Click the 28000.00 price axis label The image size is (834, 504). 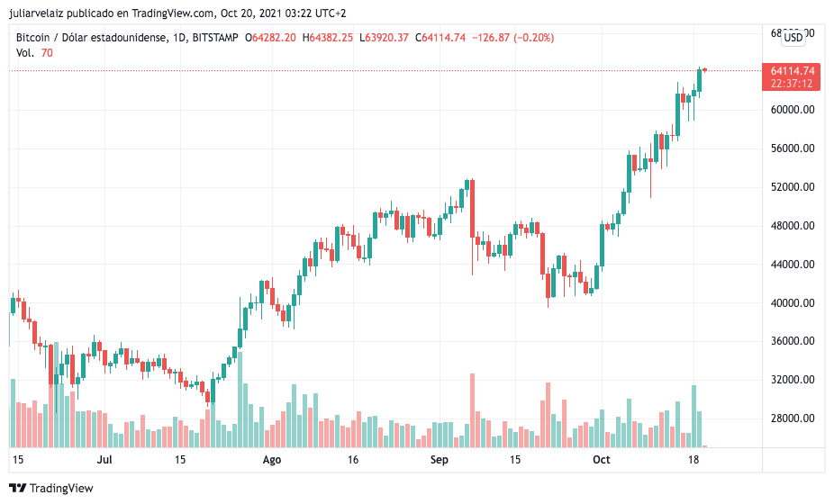point(793,418)
